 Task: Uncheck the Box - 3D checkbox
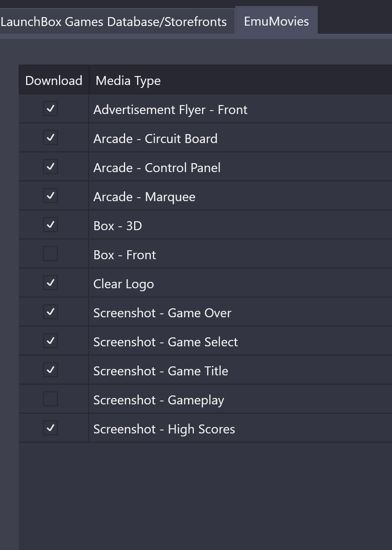[50, 225]
